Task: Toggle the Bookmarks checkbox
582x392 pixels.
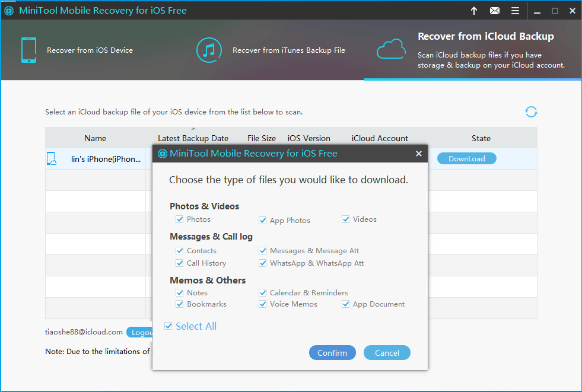Action: [180, 304]
